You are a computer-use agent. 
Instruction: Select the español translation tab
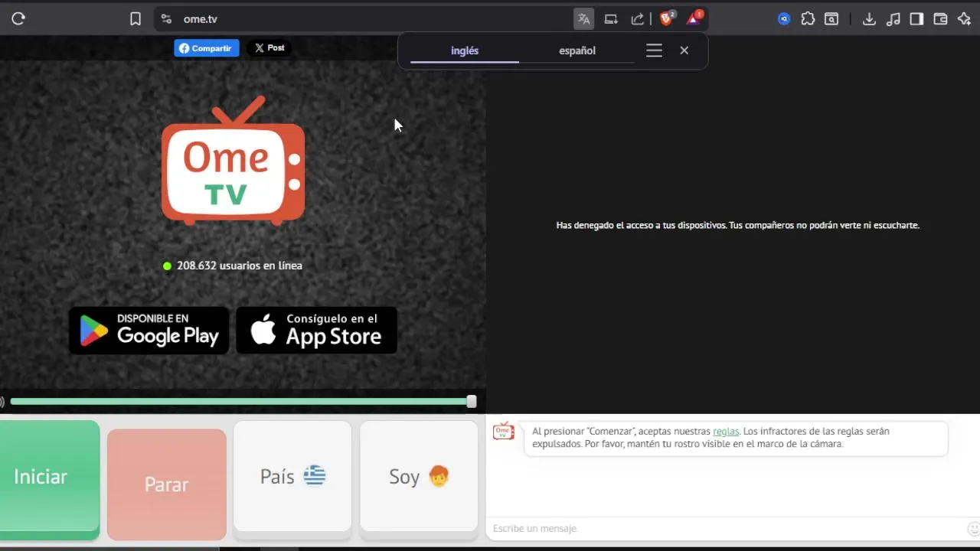577,51
